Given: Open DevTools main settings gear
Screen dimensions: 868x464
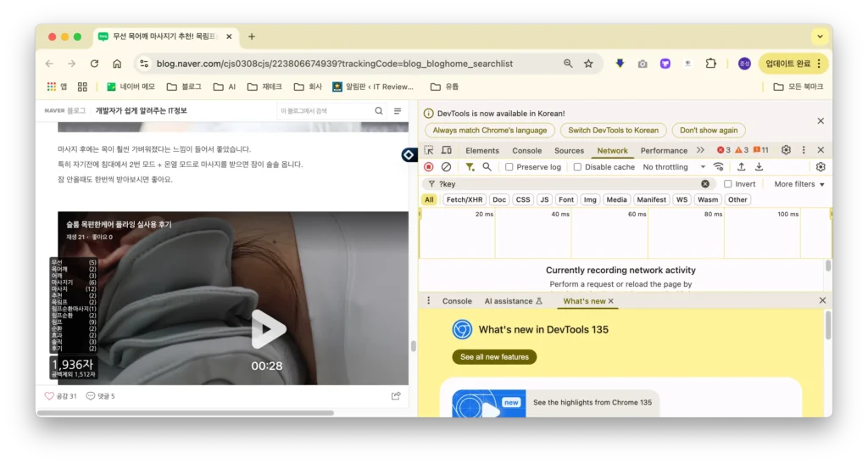Looking at the screenshot, I should point(786,150).
